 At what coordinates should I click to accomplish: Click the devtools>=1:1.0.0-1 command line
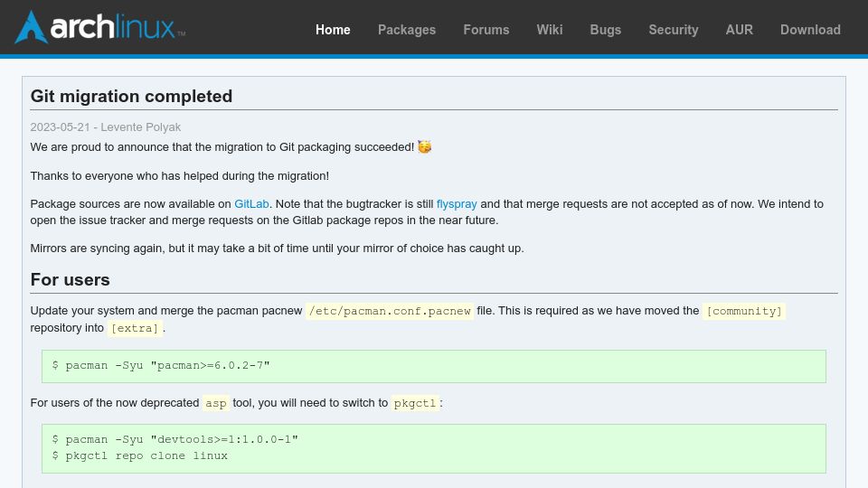pos(175,439)
